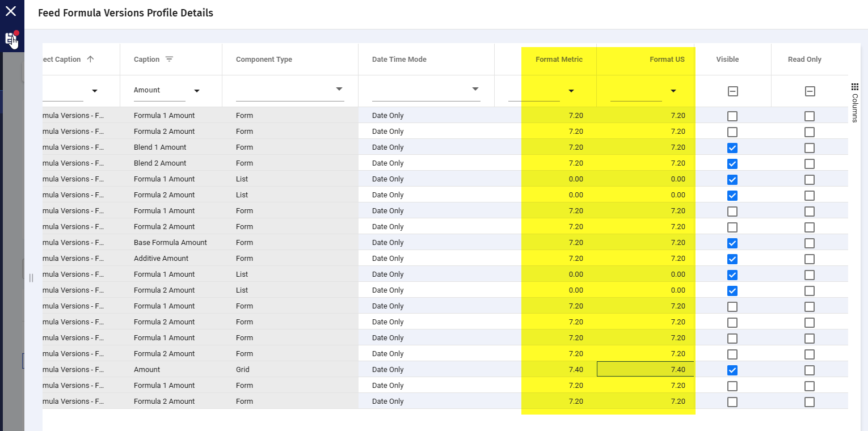Toggle sort arrow on Object Caption column
The image size is (868, 431).
click(x=90, y=59)
